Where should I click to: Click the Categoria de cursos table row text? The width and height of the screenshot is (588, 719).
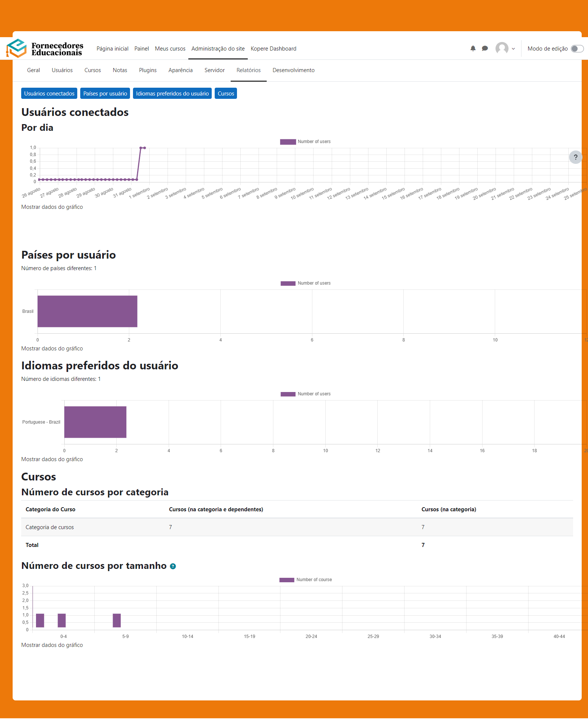point(50,527)
